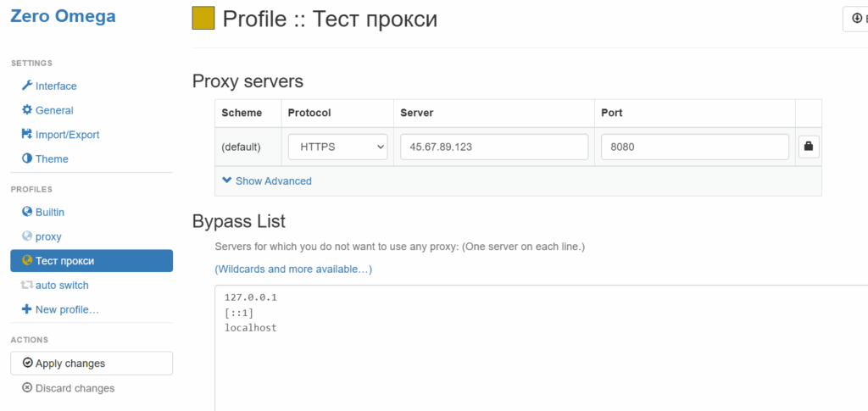Open the Theme settings page
The width and height of the screenshot is (868, 411).
click(x=52, y=159)
